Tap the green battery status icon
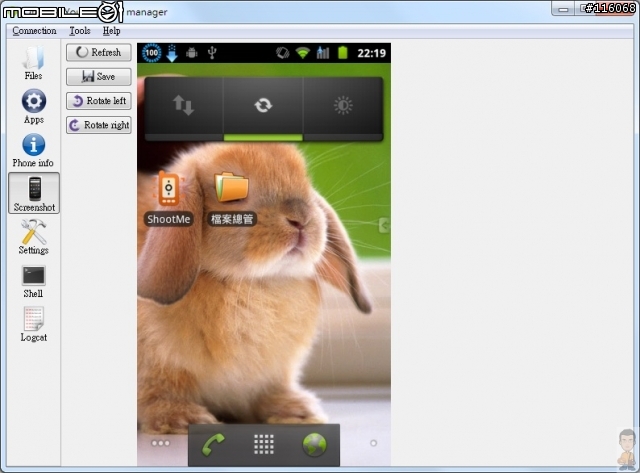Image resolution: width=640 pixels, height=473 pixels. coord(342,53)
